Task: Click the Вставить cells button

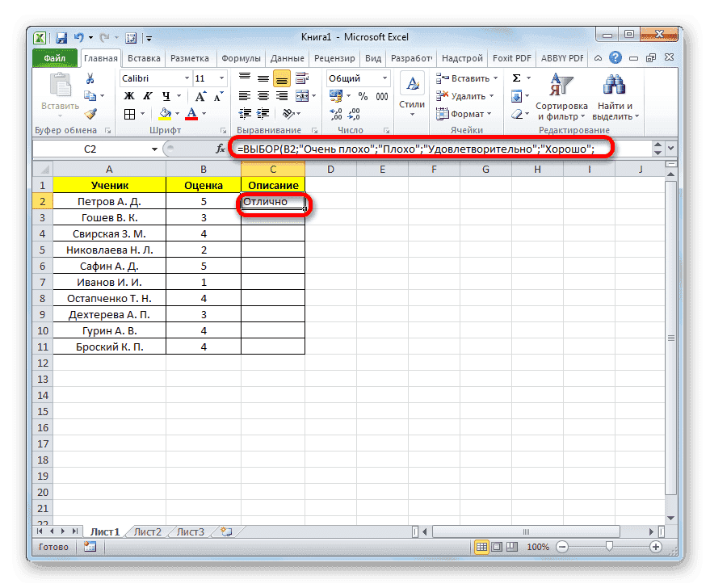Action: pos(466,78)
